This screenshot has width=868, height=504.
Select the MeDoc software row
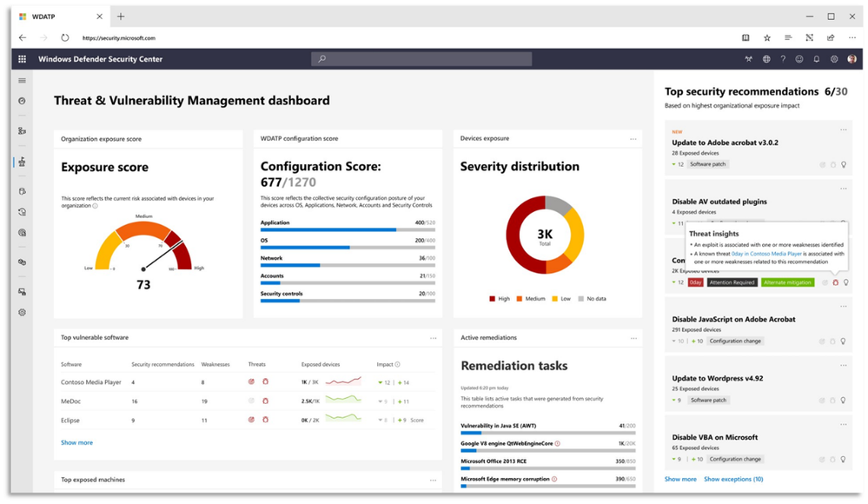point(248,401)
